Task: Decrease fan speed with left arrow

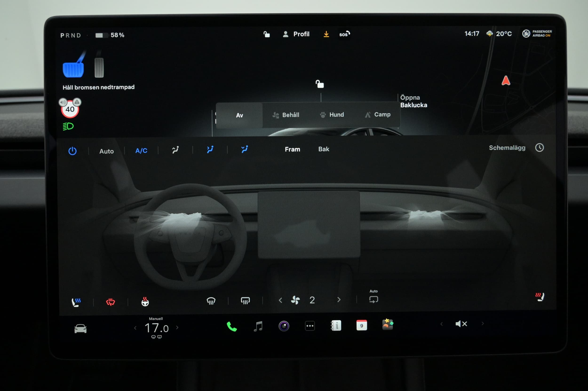Action: 280,300
